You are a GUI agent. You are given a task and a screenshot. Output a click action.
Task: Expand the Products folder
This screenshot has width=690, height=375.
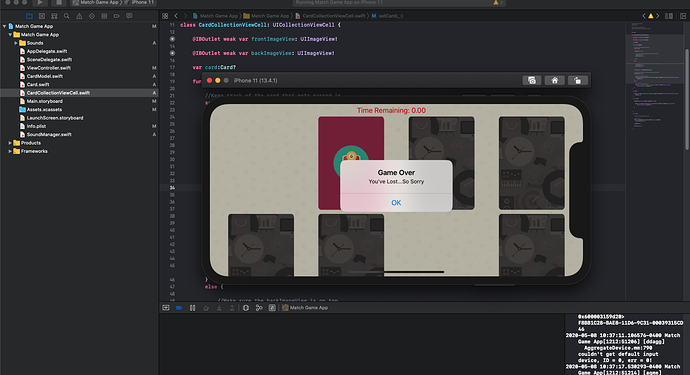10,143
